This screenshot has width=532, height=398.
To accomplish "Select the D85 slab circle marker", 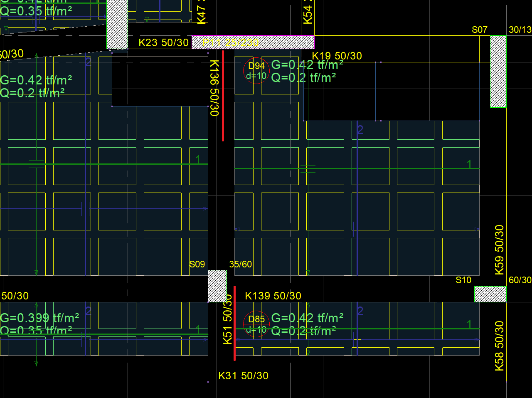I will tap(256, 324).
